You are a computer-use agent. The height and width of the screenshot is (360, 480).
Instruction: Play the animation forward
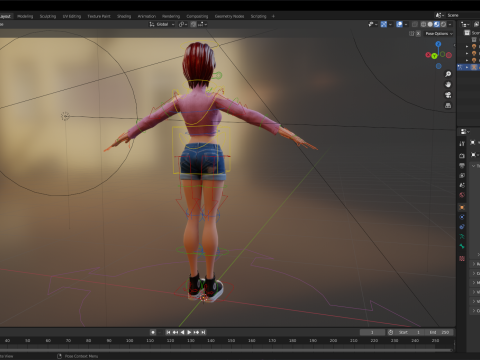coord(189,332)
